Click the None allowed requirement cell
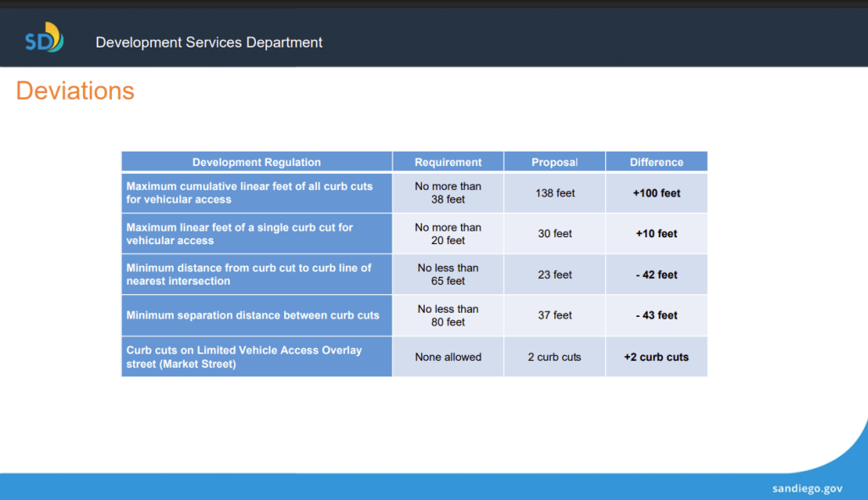868x500 pixels. coord(448,357)
